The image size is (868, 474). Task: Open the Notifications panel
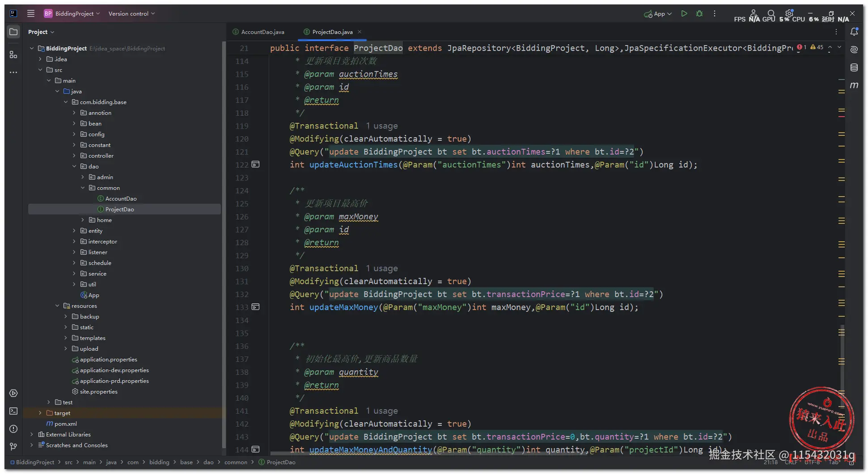pos(854,32)
